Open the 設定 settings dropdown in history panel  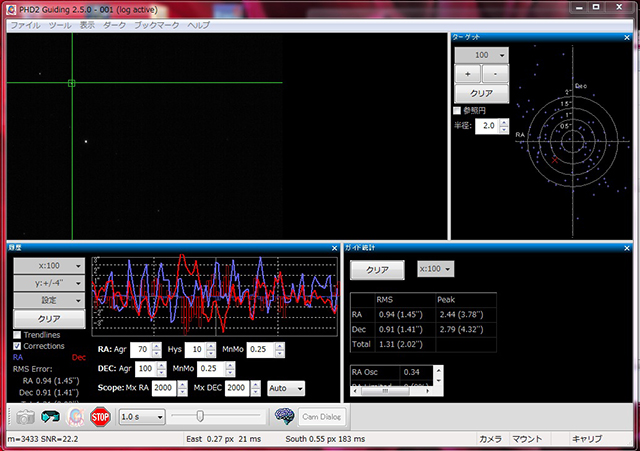pos(49,300)
